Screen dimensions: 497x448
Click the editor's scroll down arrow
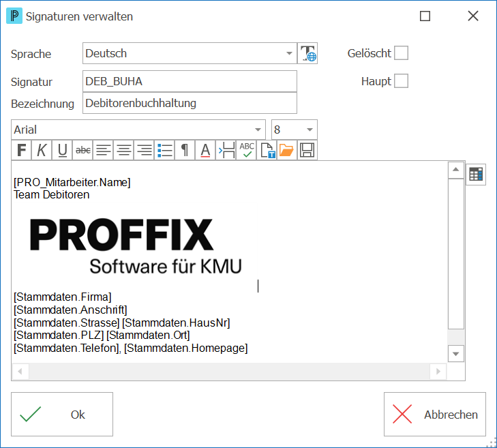click(x=456, y=354)
